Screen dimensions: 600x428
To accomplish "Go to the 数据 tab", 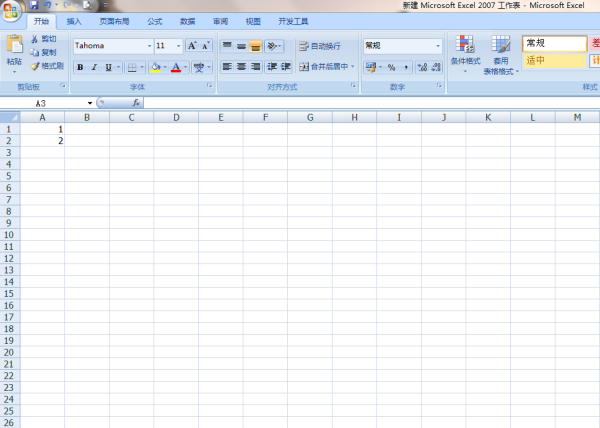I will click(x=188, y=21).
